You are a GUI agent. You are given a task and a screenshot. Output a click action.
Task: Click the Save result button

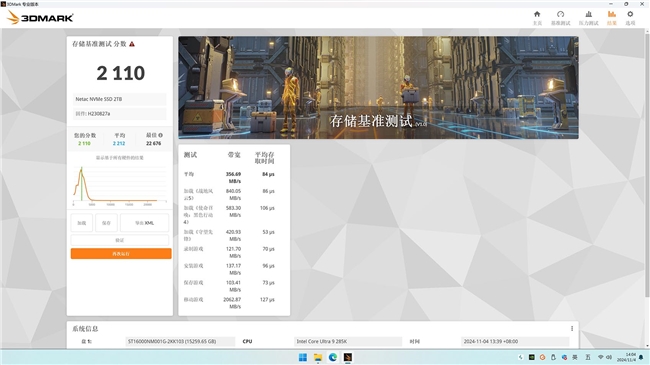[107, 223]
